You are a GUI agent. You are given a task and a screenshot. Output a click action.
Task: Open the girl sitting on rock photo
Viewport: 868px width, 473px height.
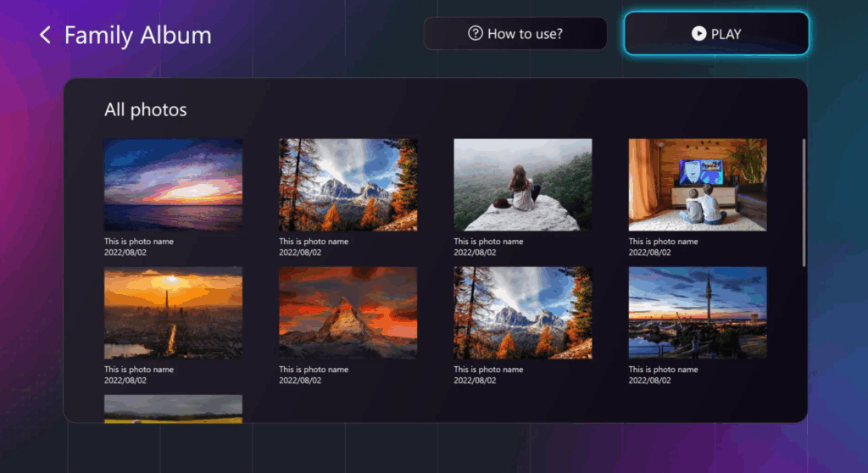click(x=522, y=185)
